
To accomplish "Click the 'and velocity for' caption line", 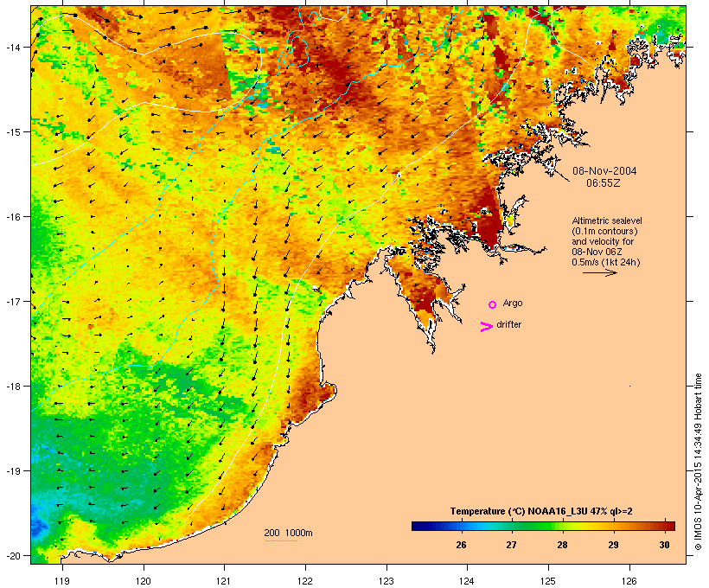I will [x=603, y=241].
